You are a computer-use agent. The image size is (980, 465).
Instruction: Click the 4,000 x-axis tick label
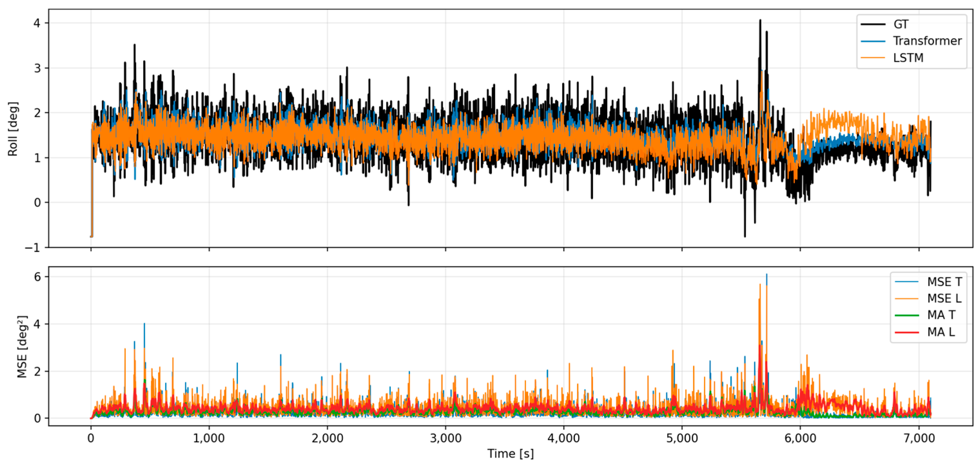(x=563, y=438)
